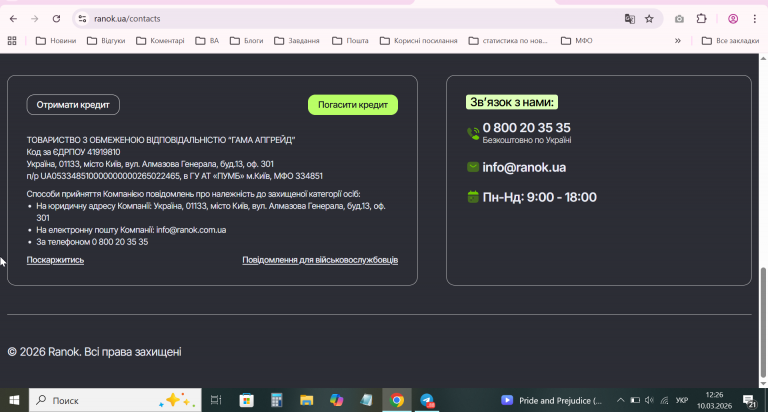Click the Отримати кредит button
The height and width of the screenshot is (412, 768).
coord(73,105)
